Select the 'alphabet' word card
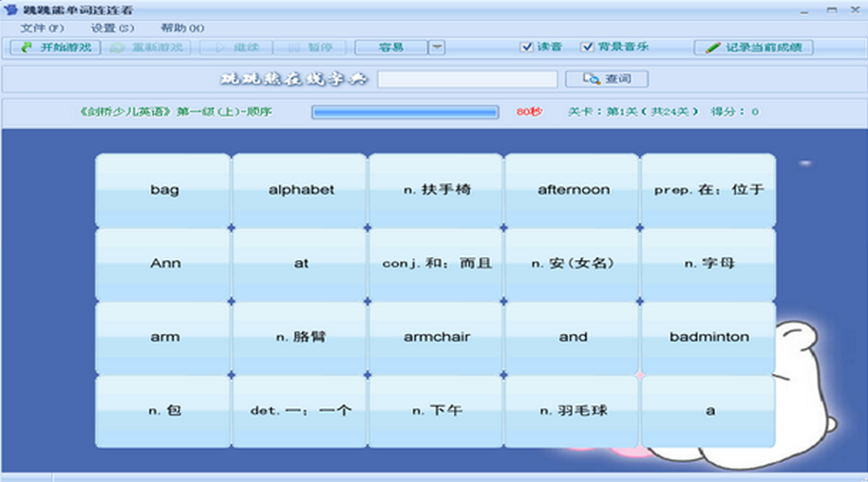Image resolution: width=868 pixels, height=482 pixels. coord(300,191)
